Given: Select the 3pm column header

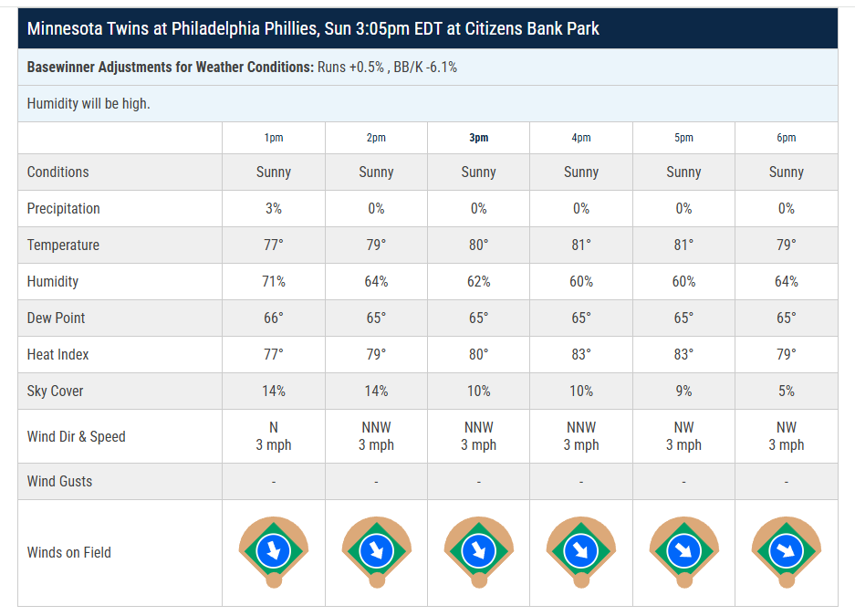Looking at the screenshot, I should (x=478, y=138).
